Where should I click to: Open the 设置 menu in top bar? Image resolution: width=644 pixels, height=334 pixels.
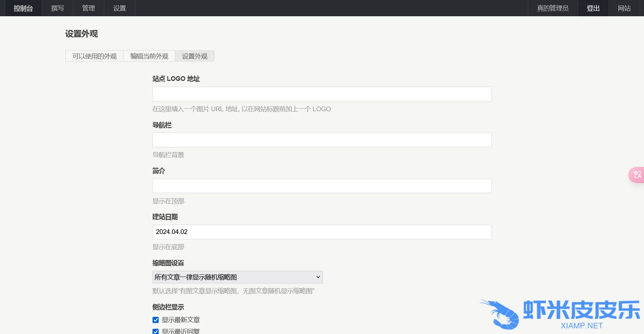click(119, 8)
